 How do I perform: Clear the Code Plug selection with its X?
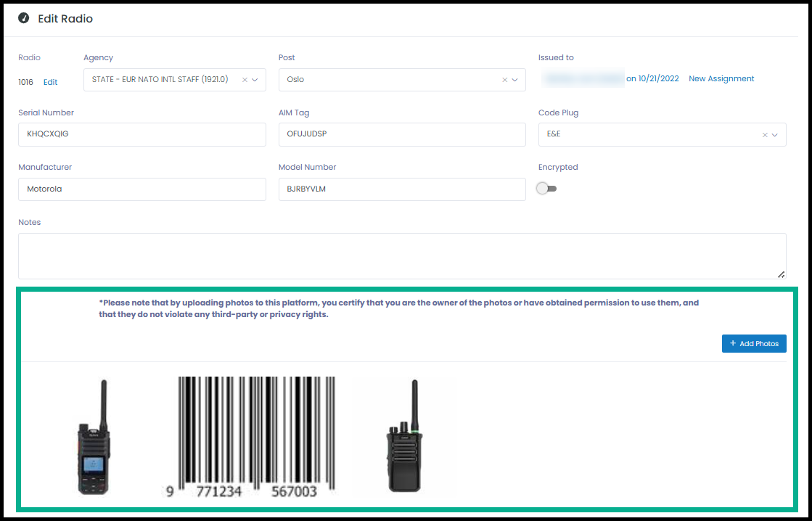click(765, 135)
